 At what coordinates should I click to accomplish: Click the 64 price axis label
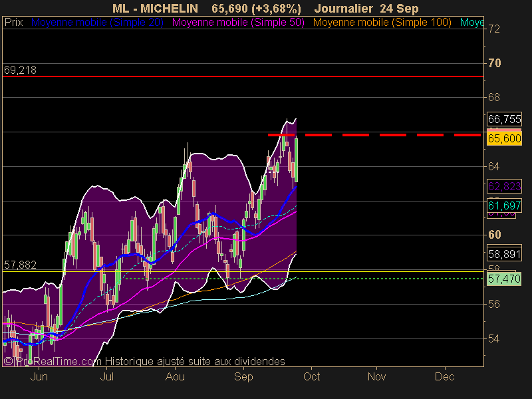tap(494, 167)
